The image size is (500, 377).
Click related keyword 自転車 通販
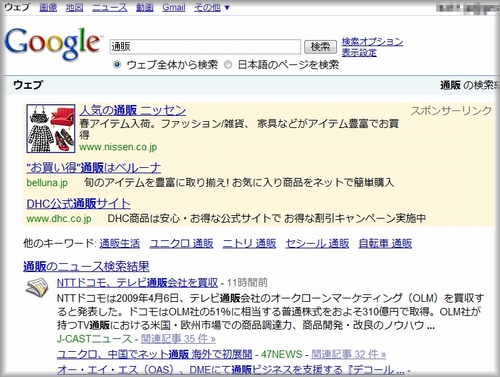tap(385, 243)
